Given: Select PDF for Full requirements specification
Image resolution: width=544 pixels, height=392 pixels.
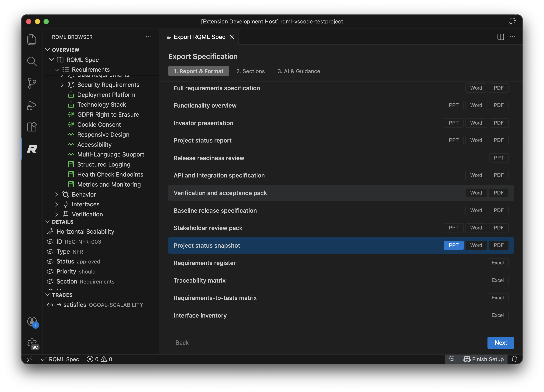Looking at the screenshot, I should click(498, 88).
